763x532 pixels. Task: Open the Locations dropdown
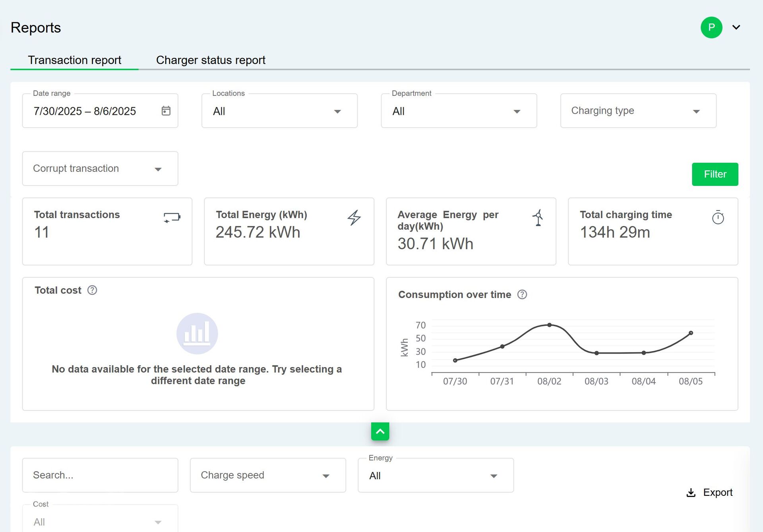pos(279,111)
